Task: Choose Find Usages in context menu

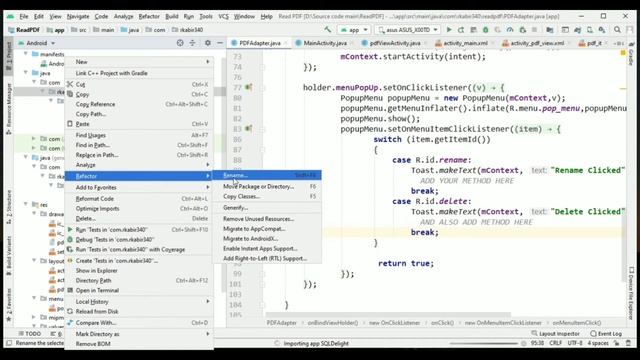Action: pyautogui.click(x=139, y=135)
